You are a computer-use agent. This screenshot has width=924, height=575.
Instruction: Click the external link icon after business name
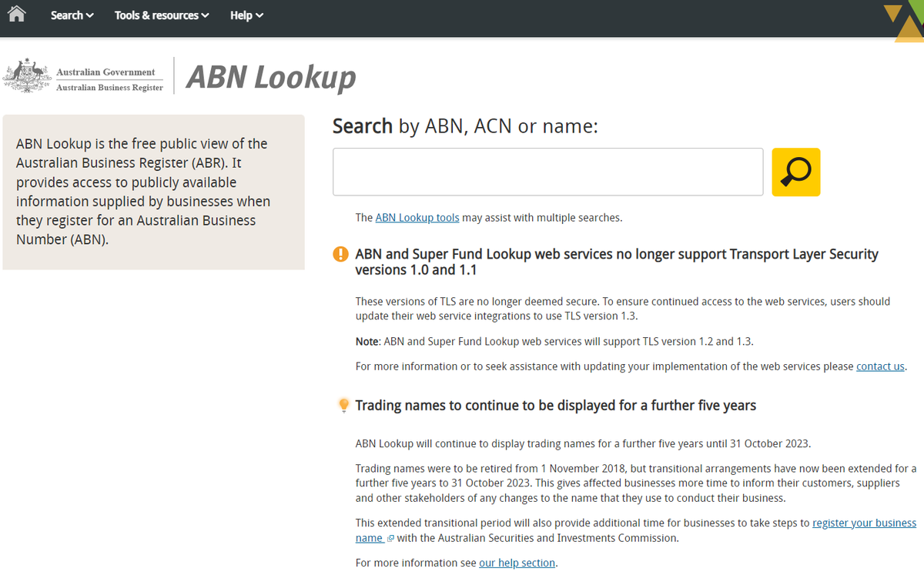[390, 539]
